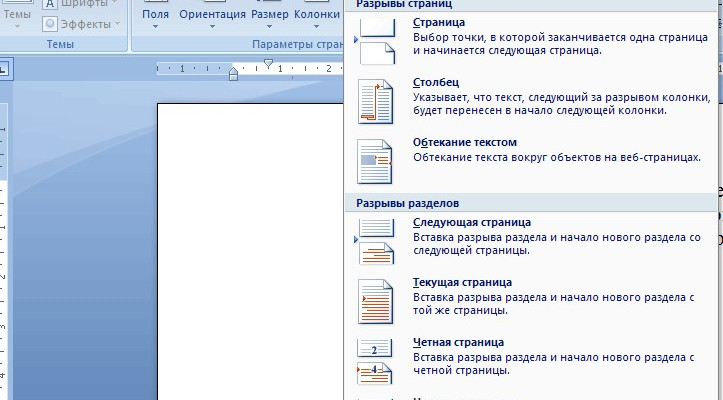
Task: Click inside the blank document page
Action: click(250, 251)
